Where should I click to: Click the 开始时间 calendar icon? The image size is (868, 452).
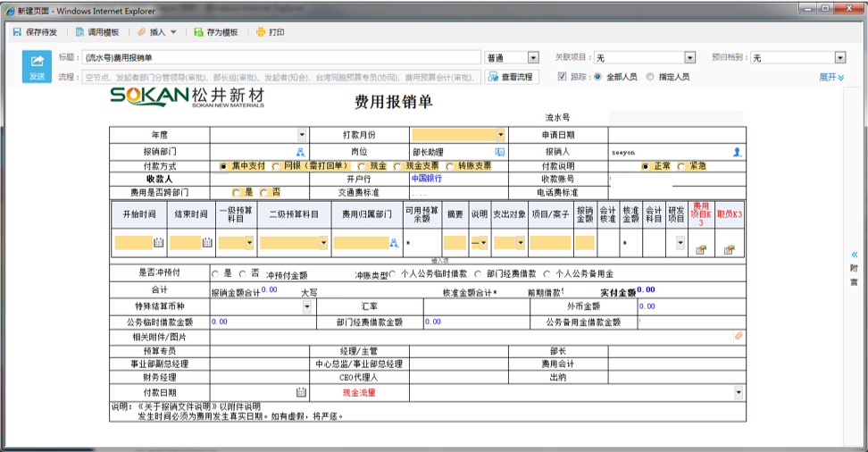[x=158, y=242]
